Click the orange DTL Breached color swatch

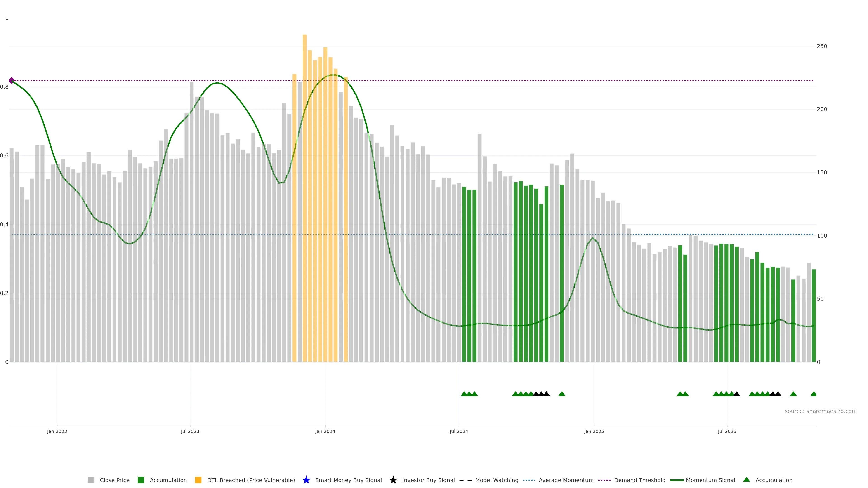198,480
